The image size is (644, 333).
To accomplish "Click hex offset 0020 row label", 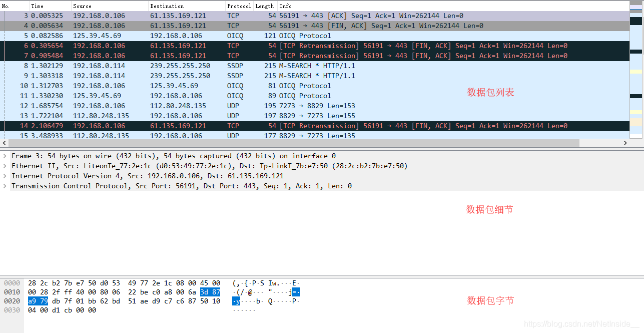I will pos(12,301).
